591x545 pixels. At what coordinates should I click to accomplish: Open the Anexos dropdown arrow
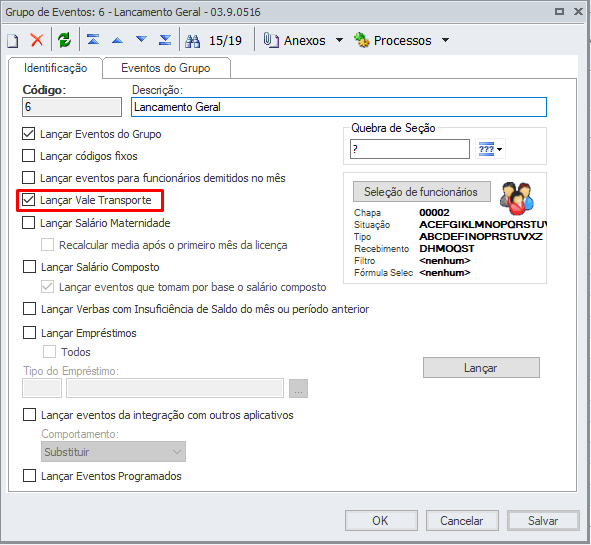click(339, 40)
